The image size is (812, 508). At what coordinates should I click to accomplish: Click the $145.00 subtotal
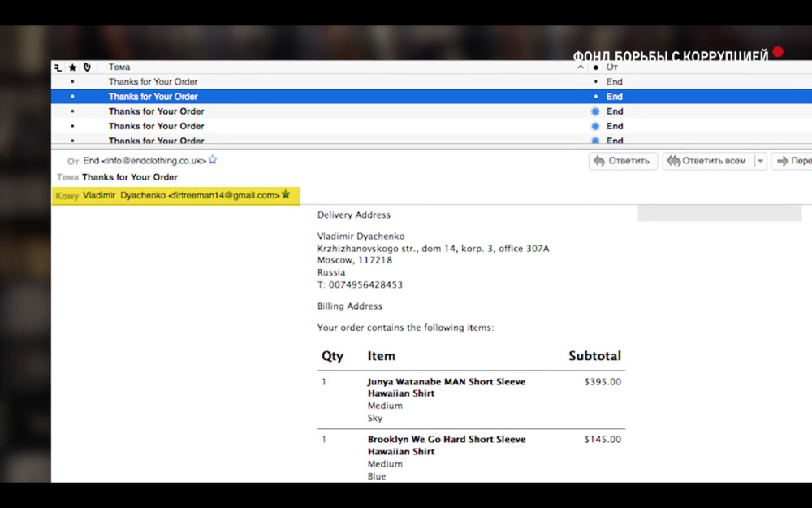[603, 440]
